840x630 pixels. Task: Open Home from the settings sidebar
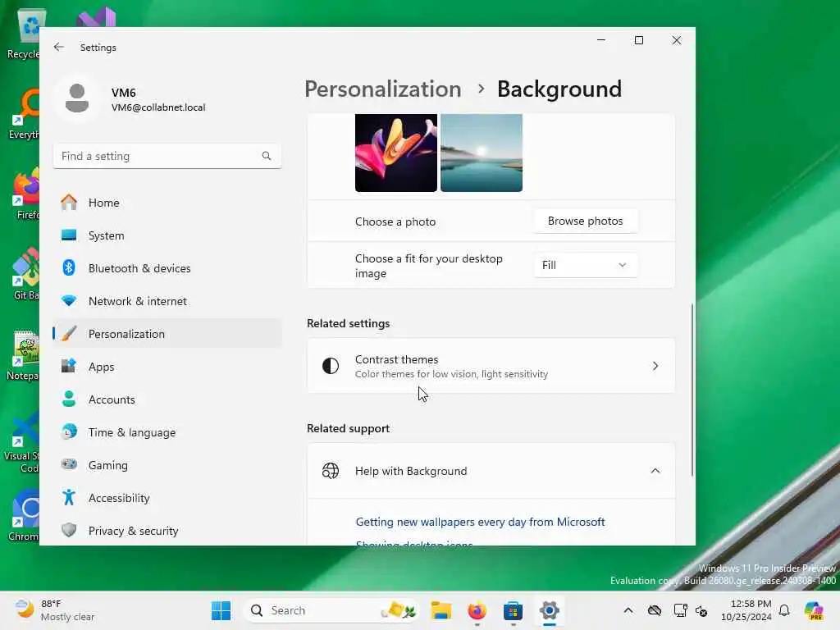pyautogui.click(x=167, y=203)
